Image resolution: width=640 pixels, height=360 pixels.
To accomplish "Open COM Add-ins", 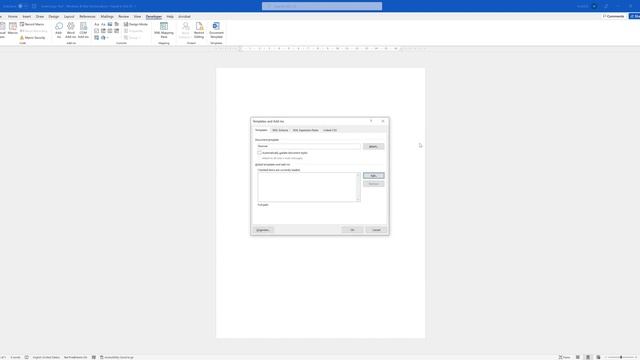I will pos(83,31).
